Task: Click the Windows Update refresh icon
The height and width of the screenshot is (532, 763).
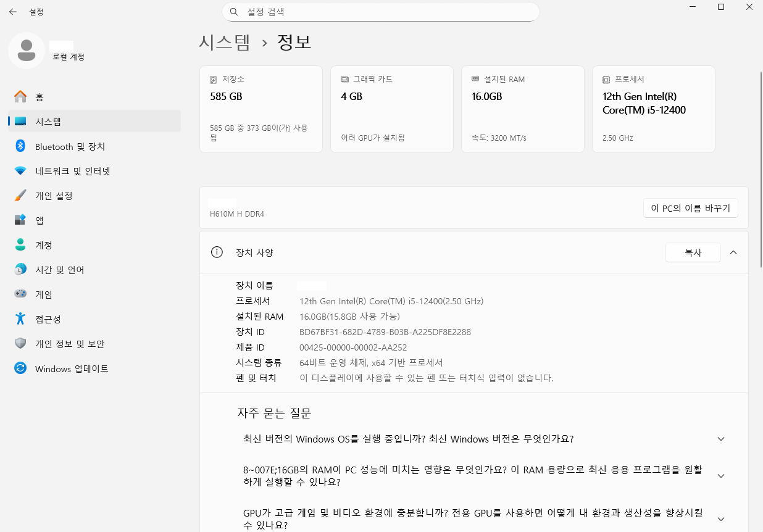Action: click(x=20, y=368)
